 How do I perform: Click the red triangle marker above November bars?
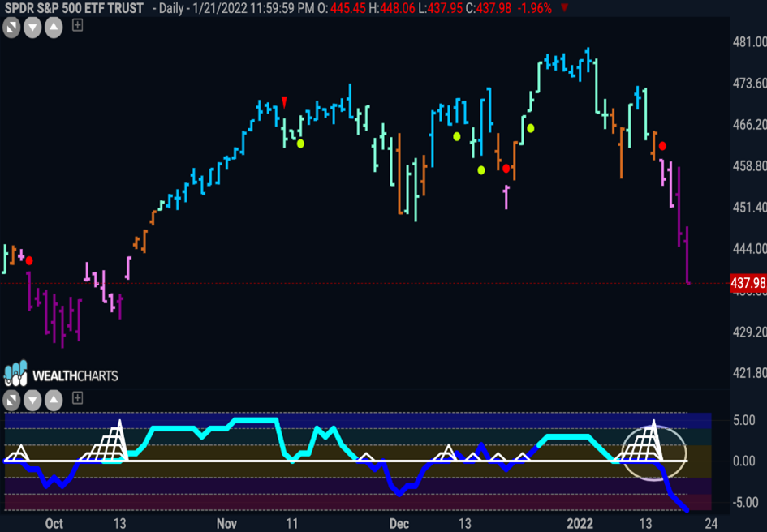point(284,102)
